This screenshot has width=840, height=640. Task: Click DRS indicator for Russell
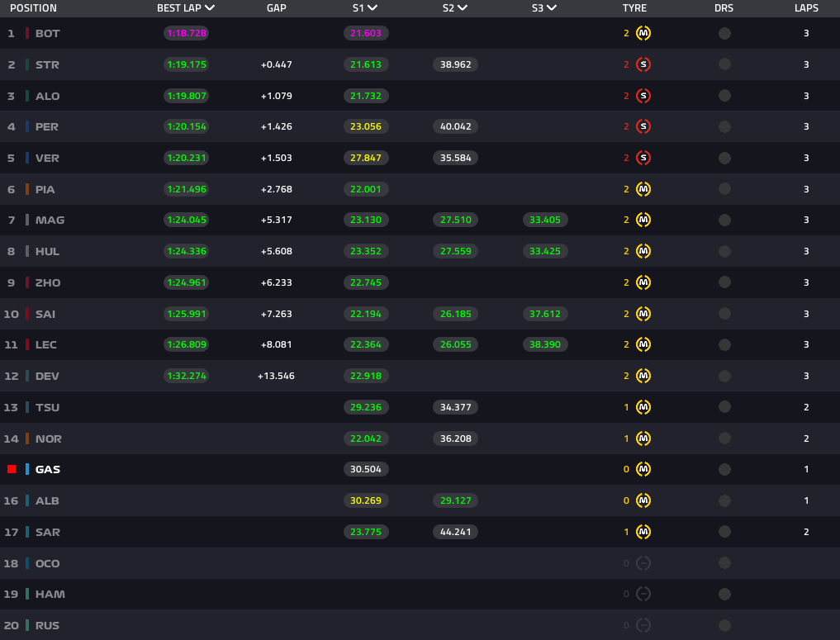pos(724,625)
